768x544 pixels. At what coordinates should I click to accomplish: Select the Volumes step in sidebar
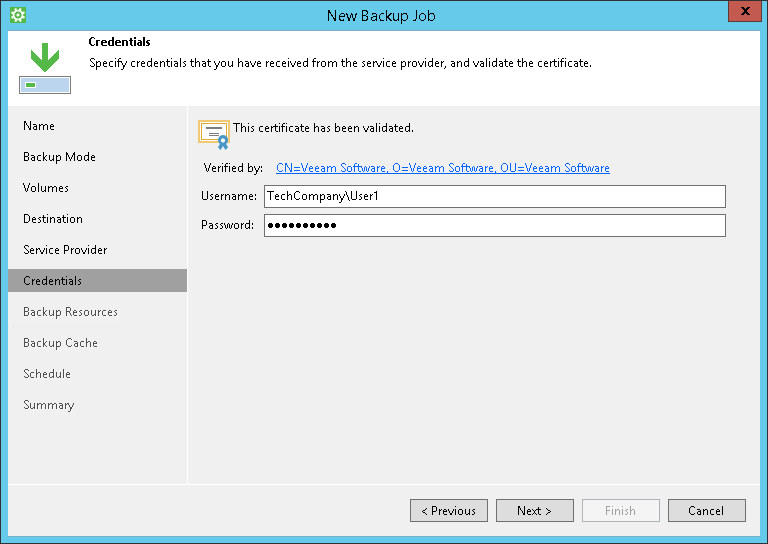46,188
